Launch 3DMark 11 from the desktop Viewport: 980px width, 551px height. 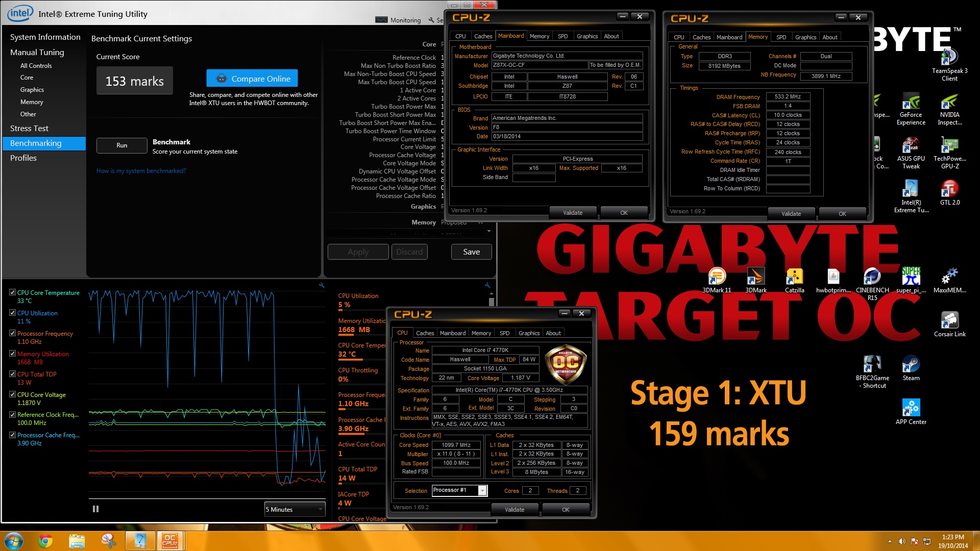coord(717,281)
